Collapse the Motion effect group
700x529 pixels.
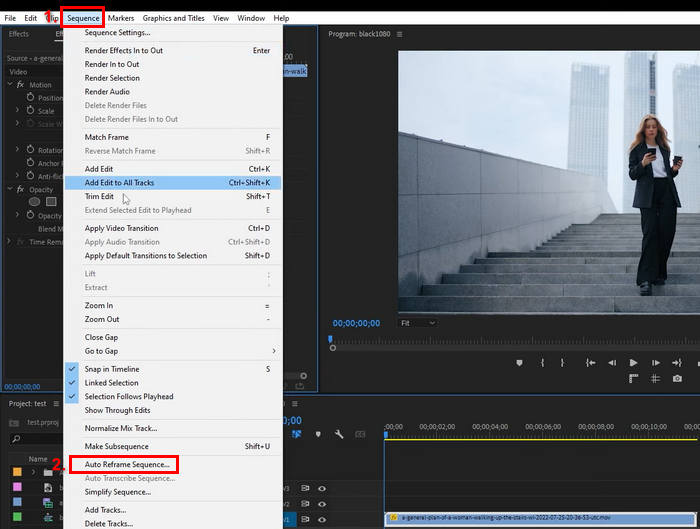(10, 84)
